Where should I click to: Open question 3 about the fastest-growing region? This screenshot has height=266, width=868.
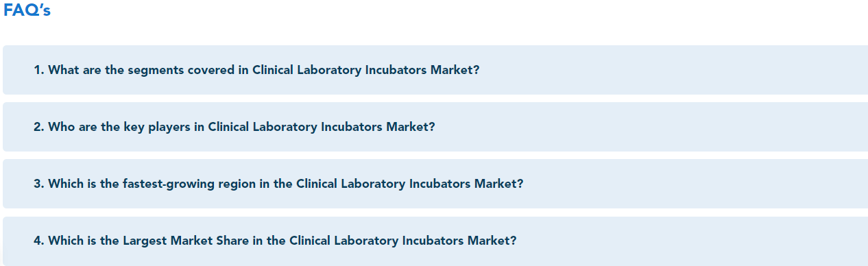(278, 184)
